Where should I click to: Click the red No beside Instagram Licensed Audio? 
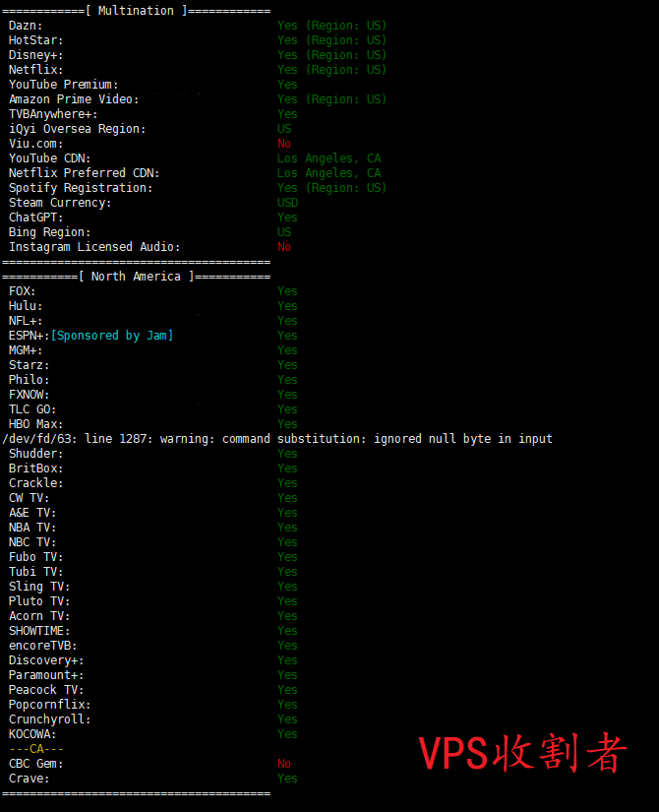tap(284, 247)
